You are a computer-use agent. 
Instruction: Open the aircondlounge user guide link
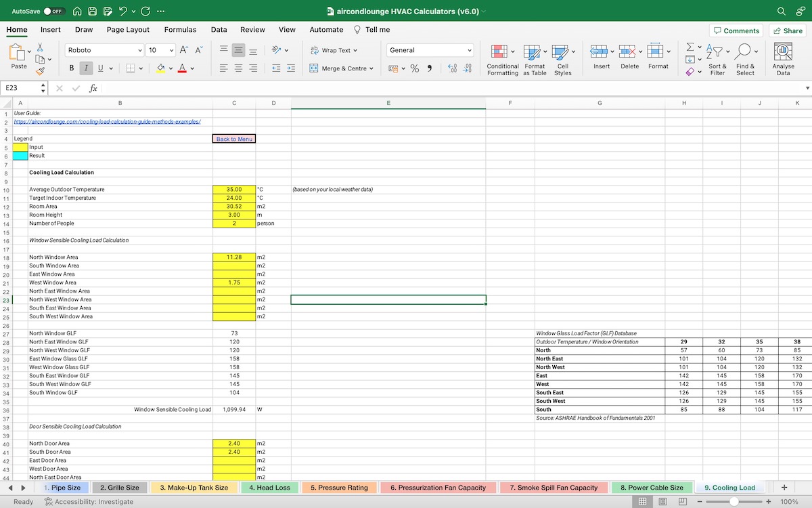[x=107, y=121]
